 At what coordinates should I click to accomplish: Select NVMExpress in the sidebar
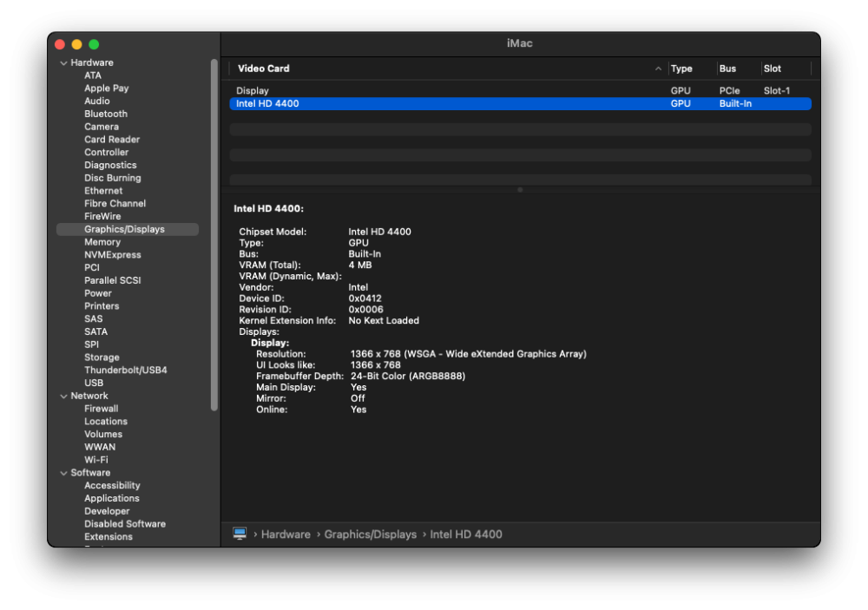(112, 254)
